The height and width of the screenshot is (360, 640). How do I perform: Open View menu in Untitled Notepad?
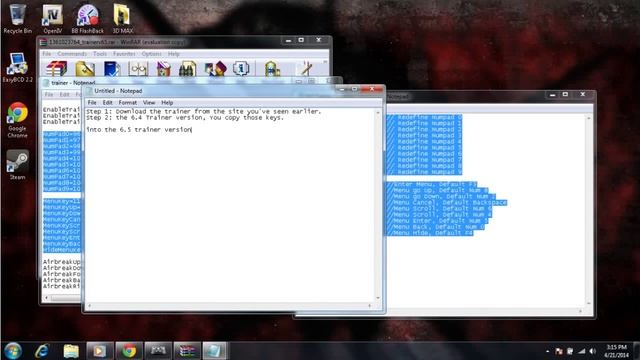(149, 102)
